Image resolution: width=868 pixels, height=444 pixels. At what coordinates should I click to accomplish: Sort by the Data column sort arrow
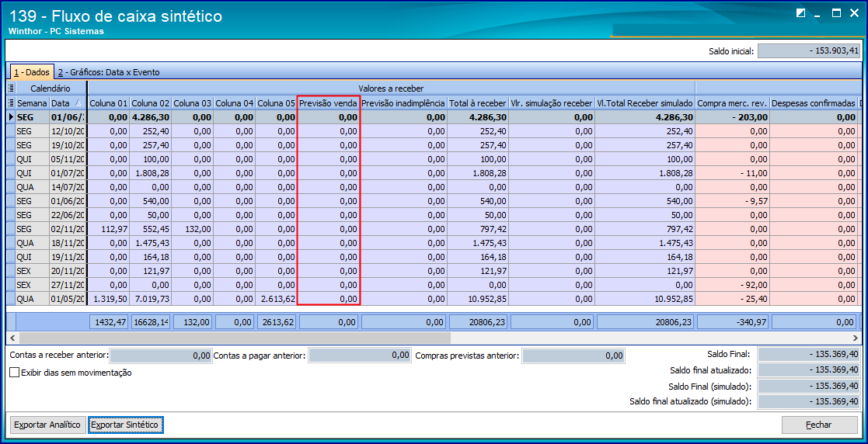(x=78, y=102)
